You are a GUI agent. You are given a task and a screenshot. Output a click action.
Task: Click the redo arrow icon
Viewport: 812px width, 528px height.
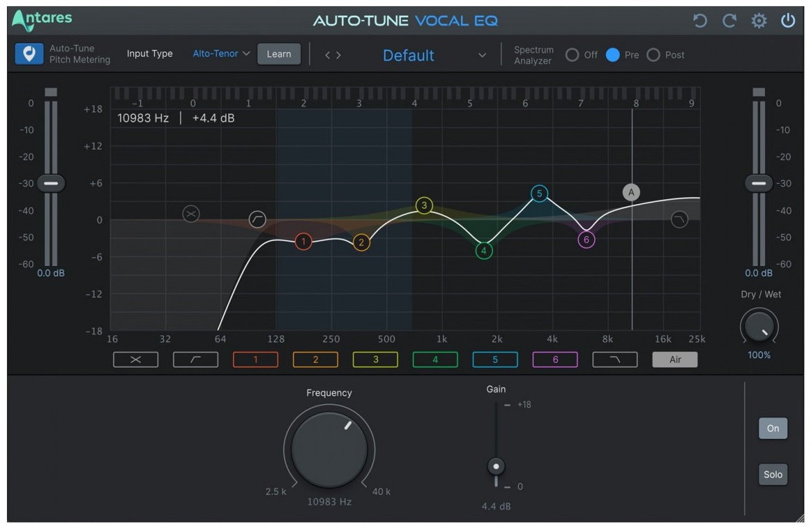coord(729,21)
